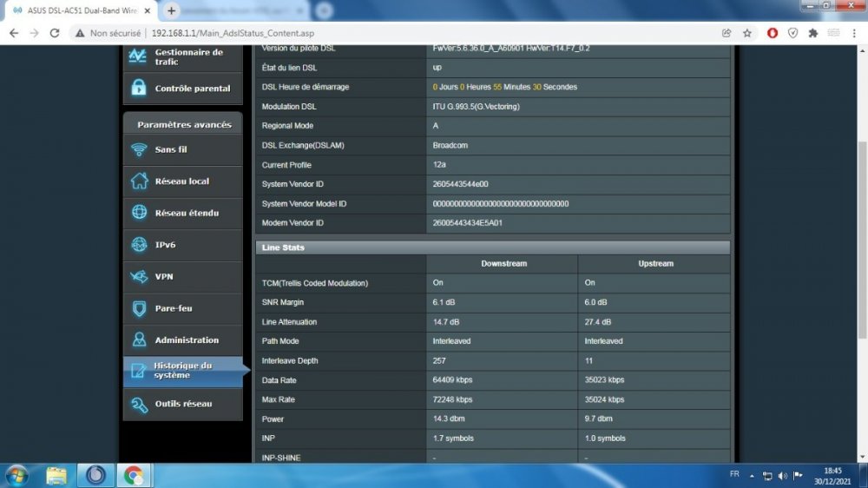Show hidden system tray icons

[752, 475]
